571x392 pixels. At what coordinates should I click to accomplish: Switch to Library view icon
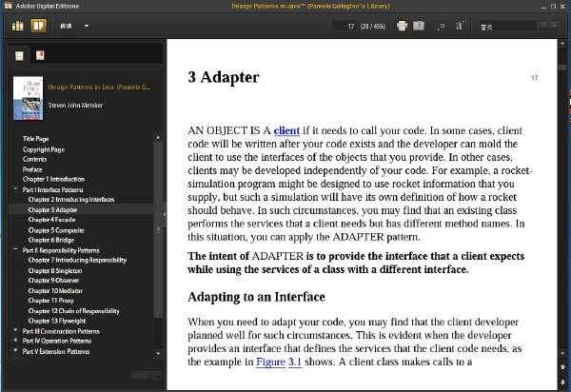pyautogui.click(x=18, y=27)
